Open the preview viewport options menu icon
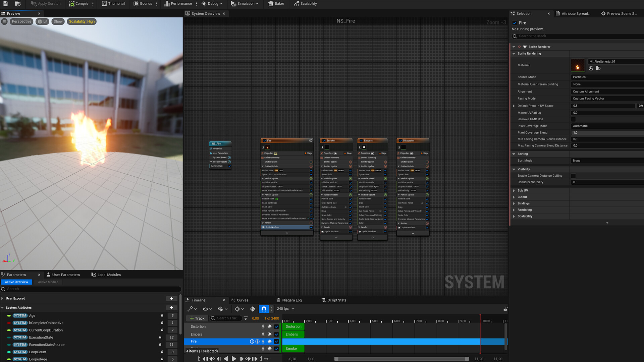644x362 pixels. tap(4, 21)
